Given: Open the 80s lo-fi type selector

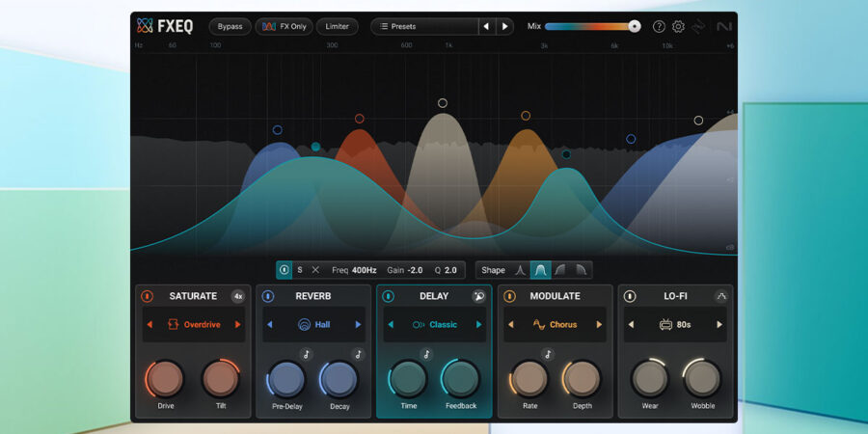Looking at the screenshot, I should tap(675, 324).
